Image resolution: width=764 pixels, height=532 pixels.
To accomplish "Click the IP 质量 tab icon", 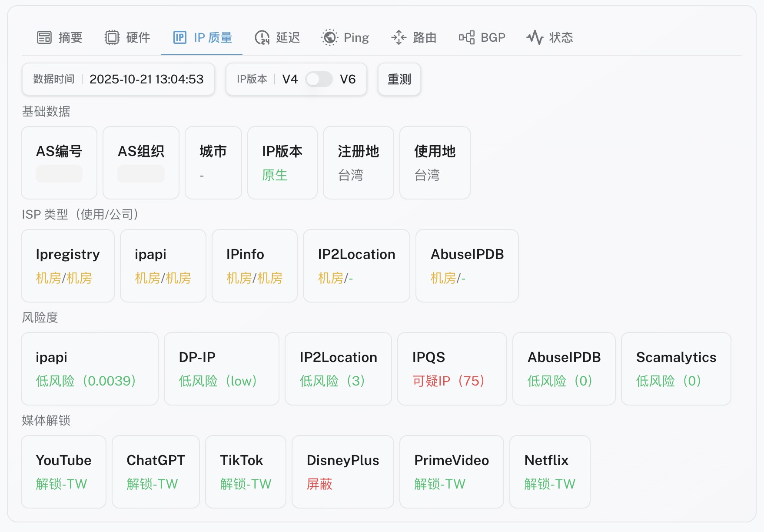I will (180, 38).
